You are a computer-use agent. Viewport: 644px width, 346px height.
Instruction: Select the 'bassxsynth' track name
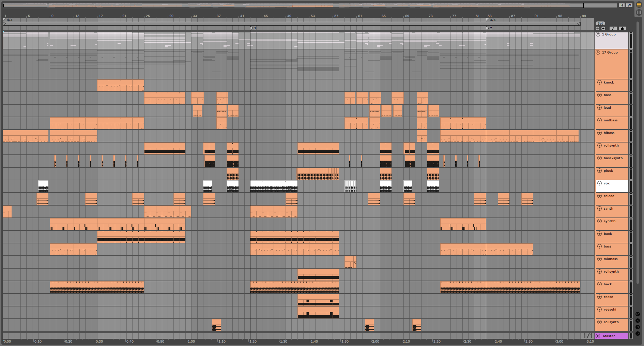click(x=613, y=158)
